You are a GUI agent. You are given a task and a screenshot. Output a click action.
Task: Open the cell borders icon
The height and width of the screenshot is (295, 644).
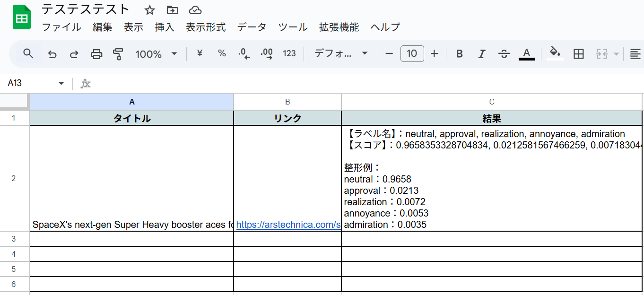pos(578,54)
